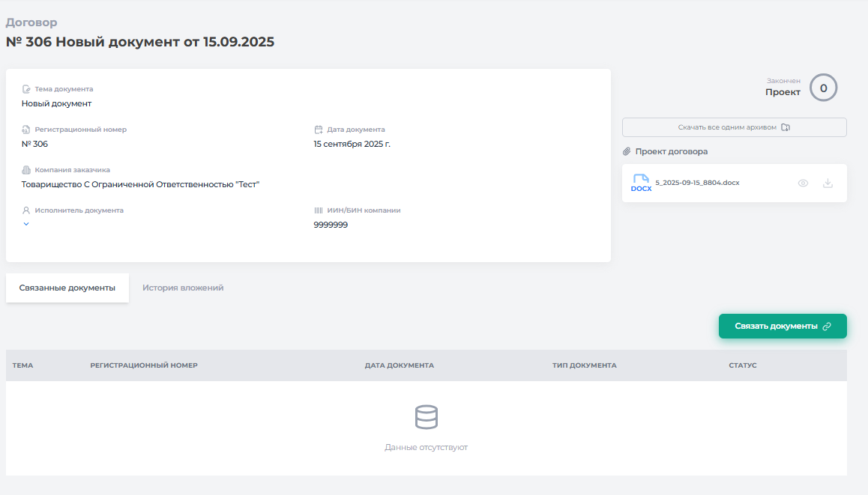The width and height of the screenshot is (868, 495).
Task: Download the docx file via download icon
Action: point(828,183)
